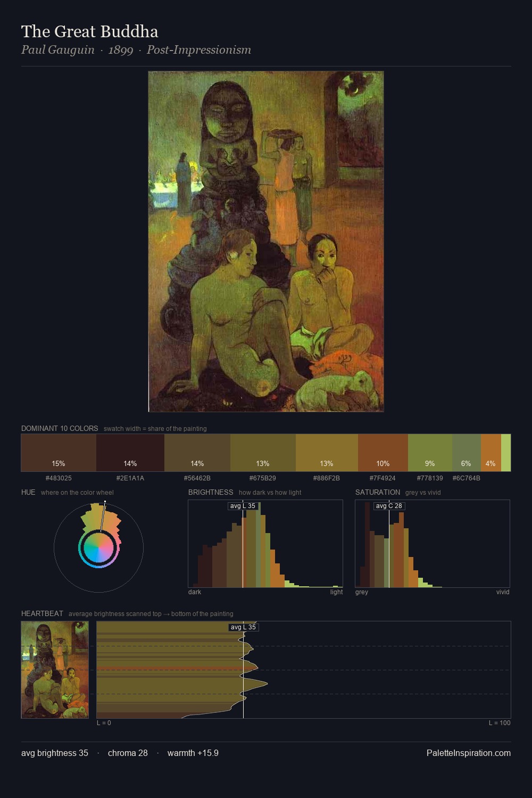Viewport: 532px width, 798px height.
Task: Click the 'light' axis label under brightness
Action: click(336, 592)
